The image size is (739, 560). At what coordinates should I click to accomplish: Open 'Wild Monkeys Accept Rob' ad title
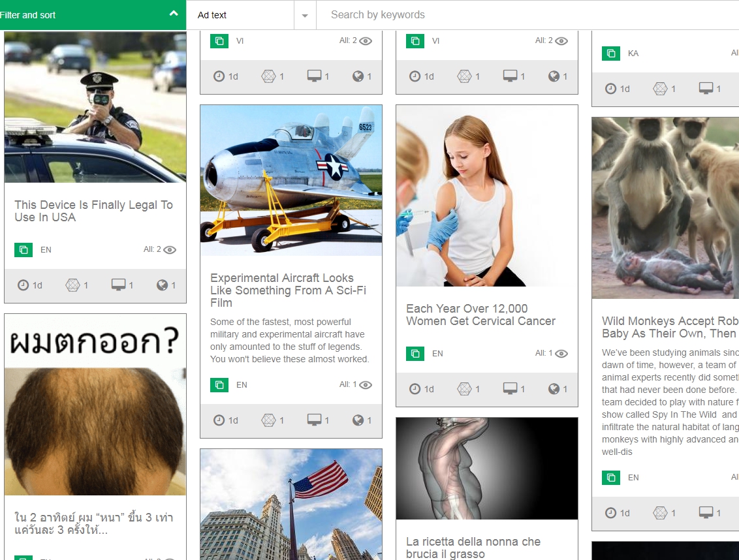pyautogui.click(x=670, y=327)
